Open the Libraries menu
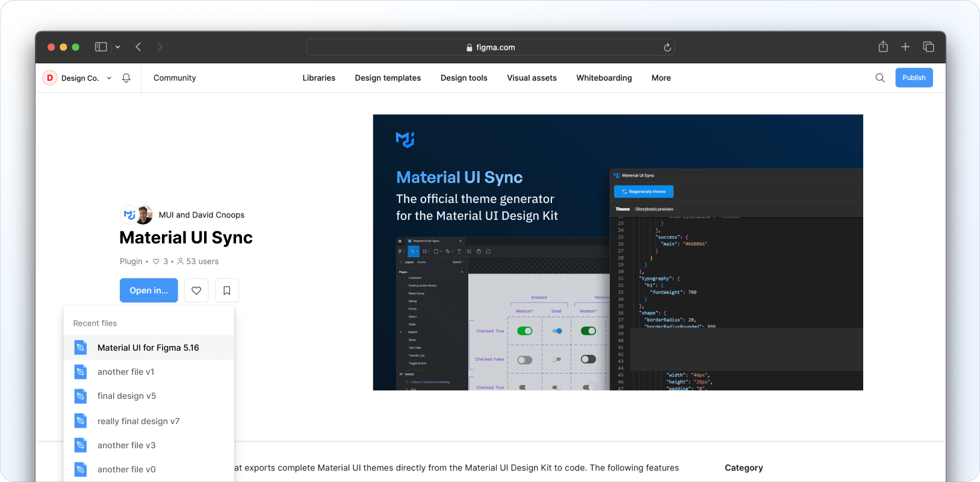The image size is (980, 482). pyautogui.click(x=318, y=78)
